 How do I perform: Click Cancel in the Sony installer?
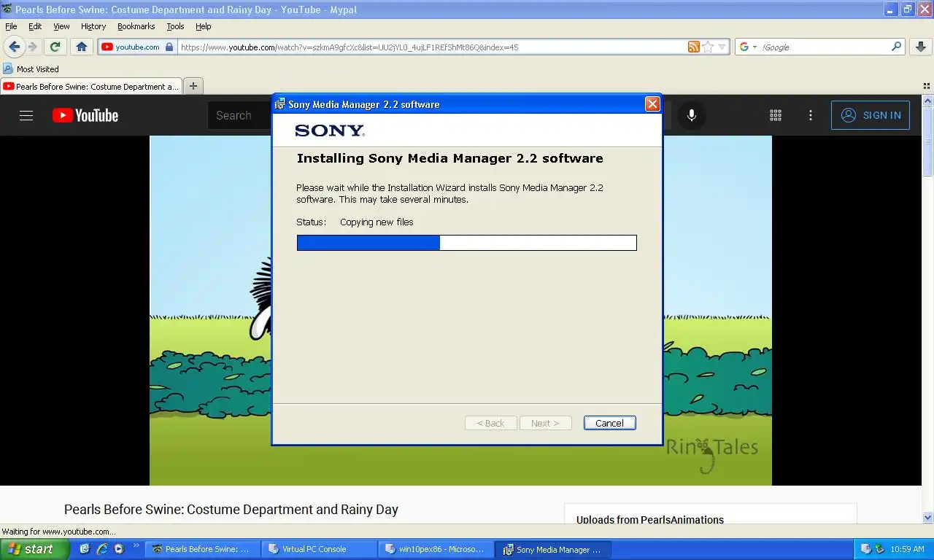(x=609, y=423)
